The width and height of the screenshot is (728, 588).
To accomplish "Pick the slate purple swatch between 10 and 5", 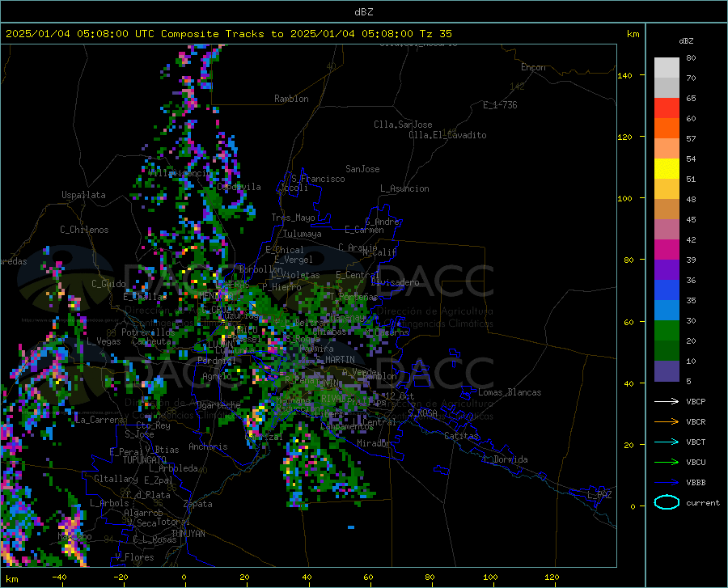I will click(x=667, y=371).
